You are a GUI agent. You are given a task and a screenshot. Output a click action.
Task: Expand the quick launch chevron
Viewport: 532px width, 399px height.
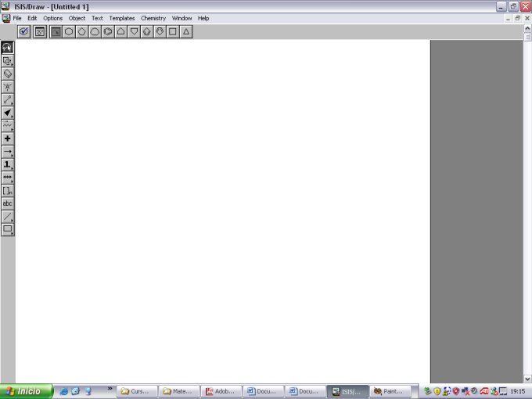pos(110,389)
